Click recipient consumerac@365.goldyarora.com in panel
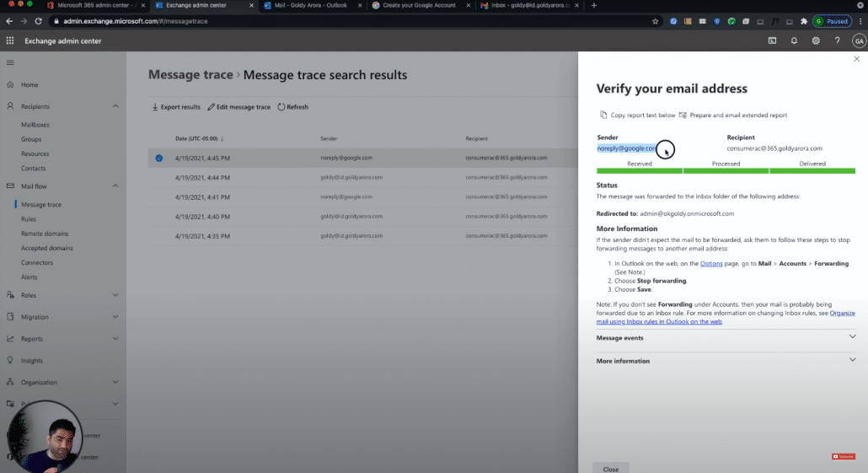868x473 pixels. [x=774, y=148]
